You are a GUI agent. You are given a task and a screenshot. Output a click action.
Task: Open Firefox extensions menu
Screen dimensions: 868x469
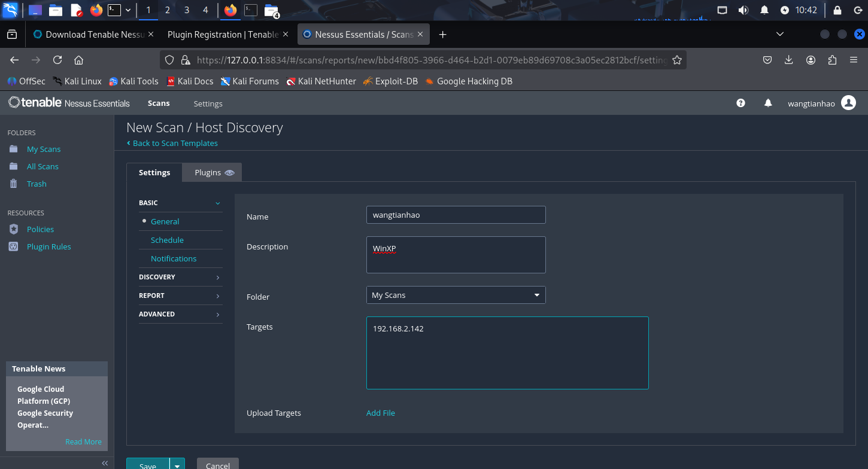(832, 60)
